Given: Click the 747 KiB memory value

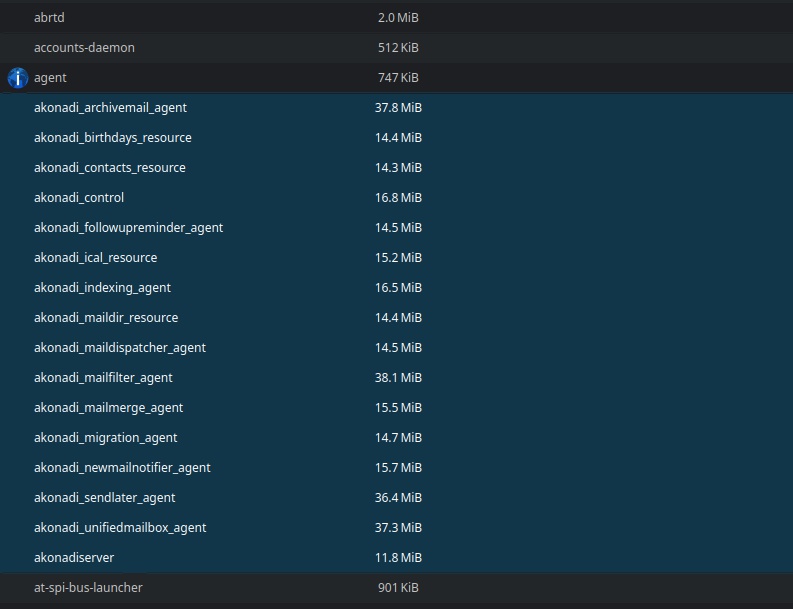Looking at the screenshot, I should pos(399,78).
